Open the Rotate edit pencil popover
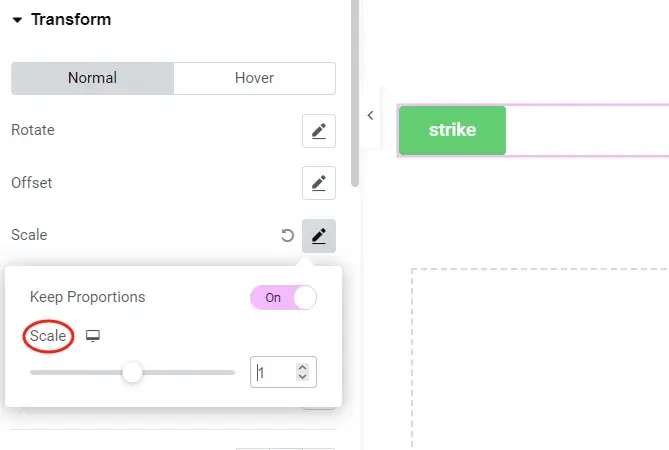This screenshot has height=450, width=669. [x=319, y=131]
